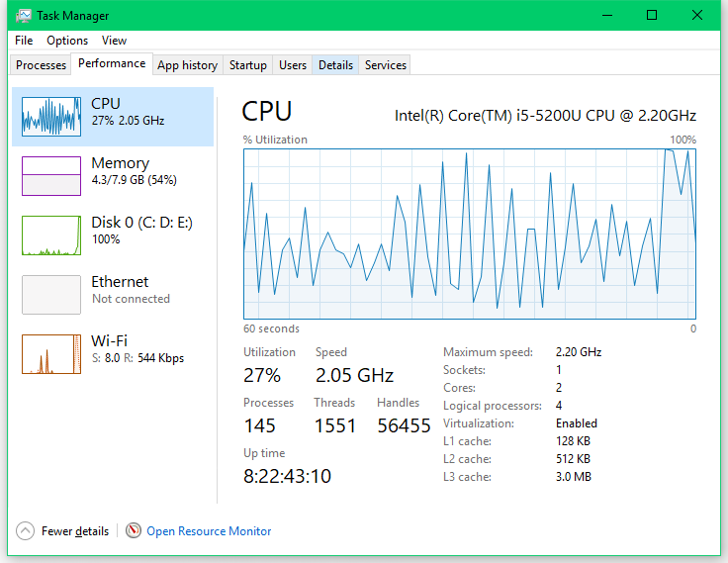Switch to the Performance tab
The width and height of the screenshot is (728, 563).
(x=112, y=63)
